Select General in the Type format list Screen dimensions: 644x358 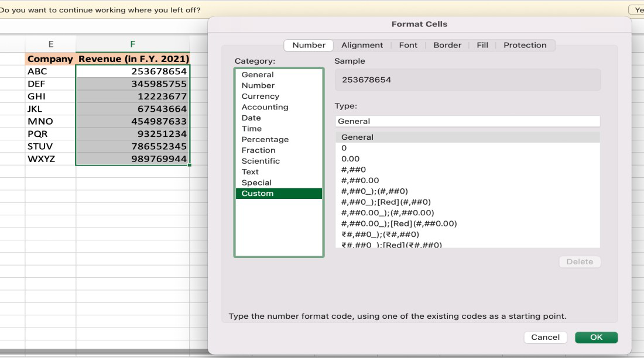click(467, 137)
